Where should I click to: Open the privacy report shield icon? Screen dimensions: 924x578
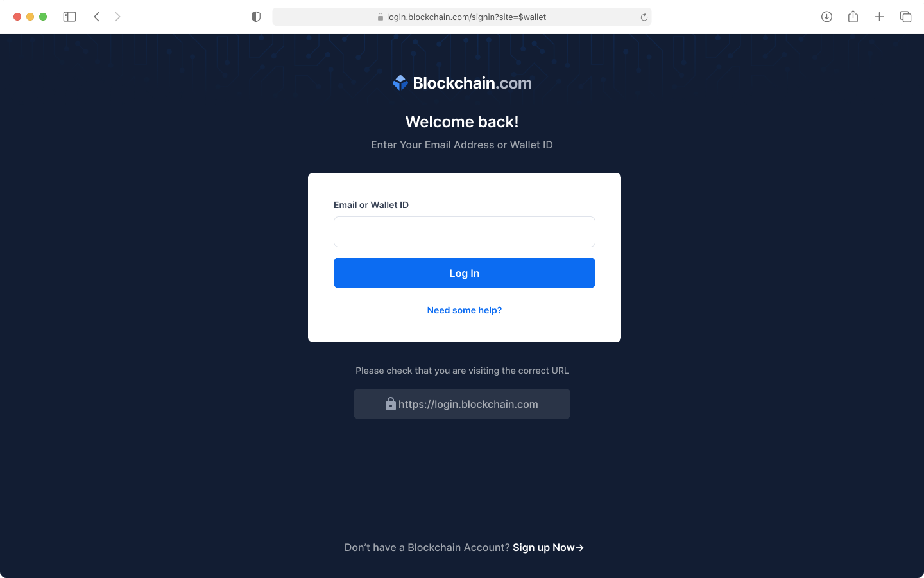pos(256,17)
